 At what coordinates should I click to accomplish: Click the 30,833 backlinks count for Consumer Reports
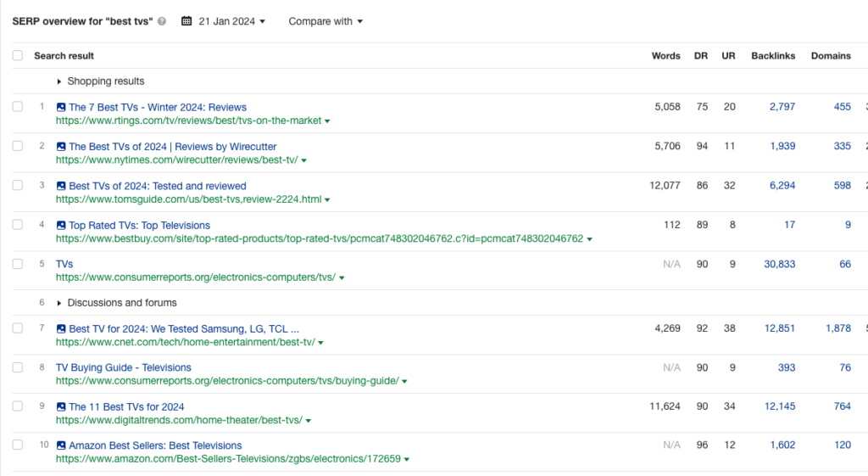[779, 264]
